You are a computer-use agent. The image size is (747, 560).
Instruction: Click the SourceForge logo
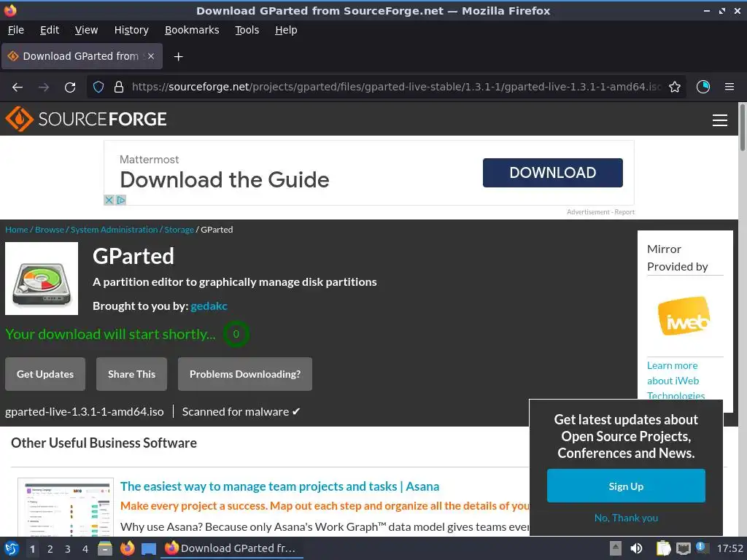click(x=86, y=119)
